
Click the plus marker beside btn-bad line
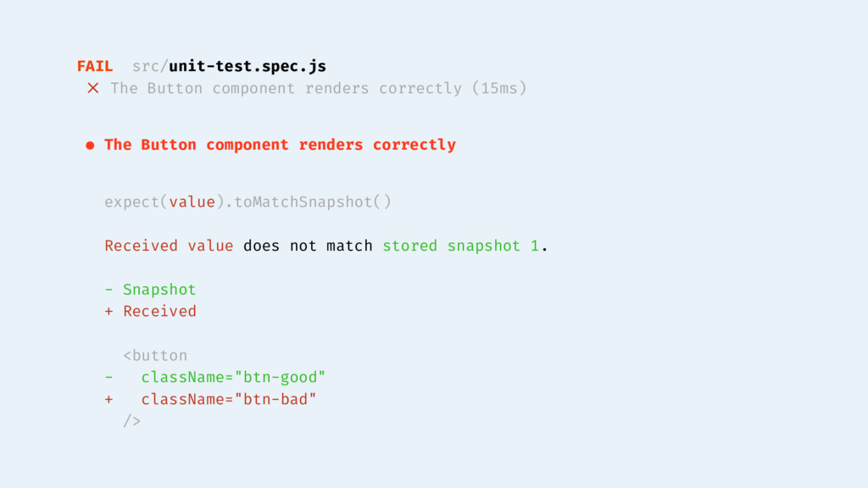coord(108,400)
